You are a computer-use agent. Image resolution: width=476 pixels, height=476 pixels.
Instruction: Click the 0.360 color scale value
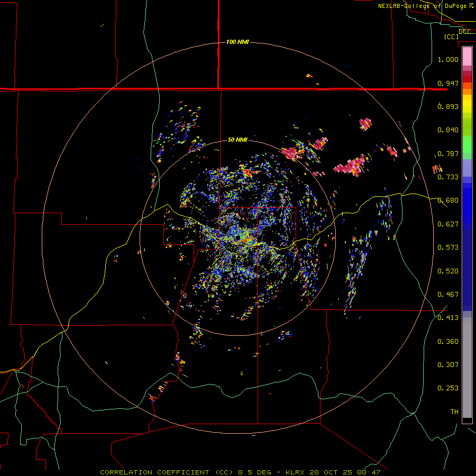coord(448,342)
